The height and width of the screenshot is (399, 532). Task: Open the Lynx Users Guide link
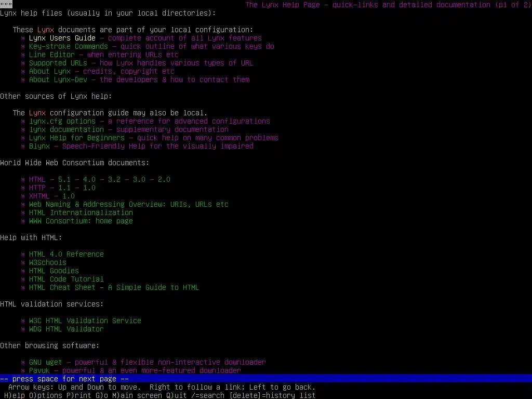(x=62, y=38)
